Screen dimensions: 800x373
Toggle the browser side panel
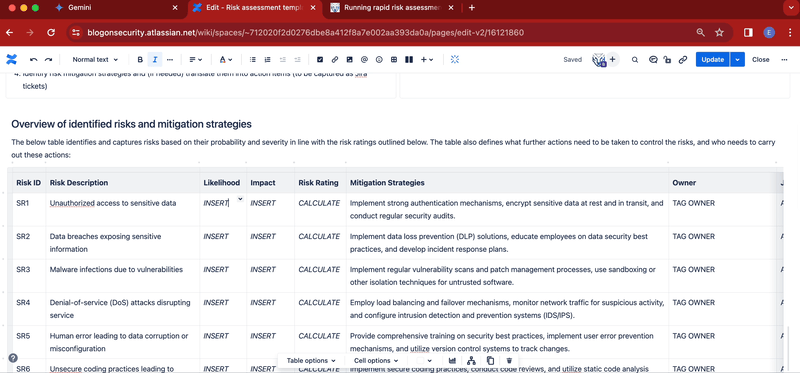coord(748,33)
